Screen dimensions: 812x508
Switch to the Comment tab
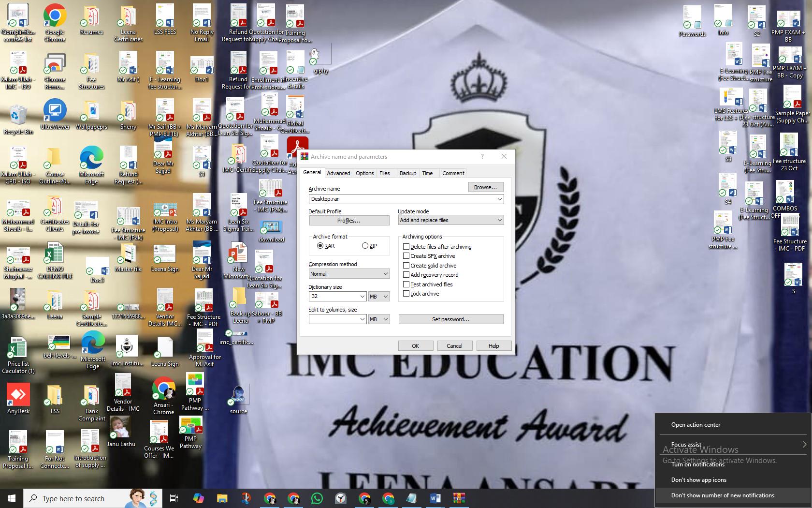[453, 173]
